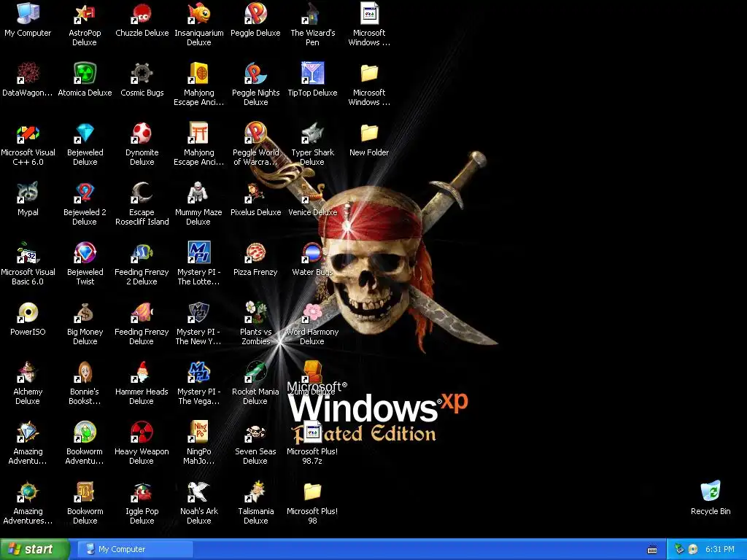The width and height of the screenshot is (747, 560).
Task: Click the Bookworm Deluxe book icon
Action: click(x=85, y=492)
